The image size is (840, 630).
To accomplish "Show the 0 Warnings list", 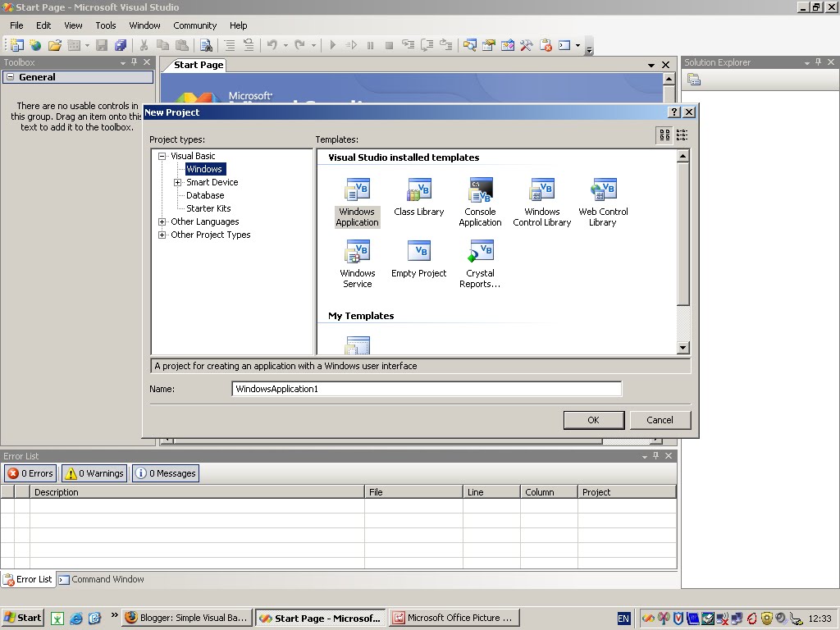I will 93,472.
